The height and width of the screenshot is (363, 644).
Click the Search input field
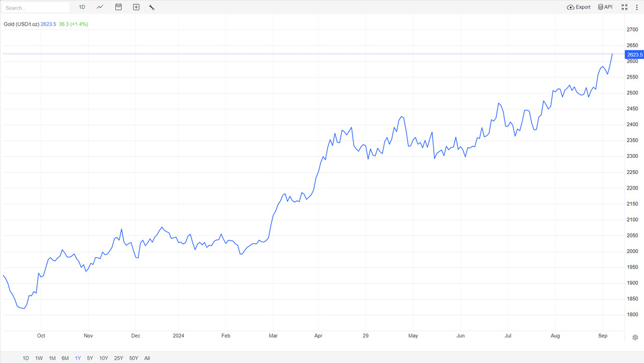click(x=36, y=8)
